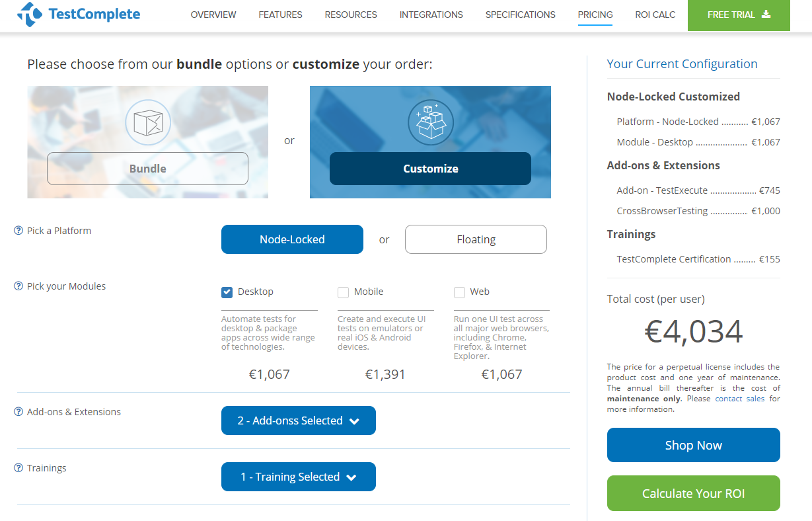Open the Features menu item

click(x=280, y=15)
